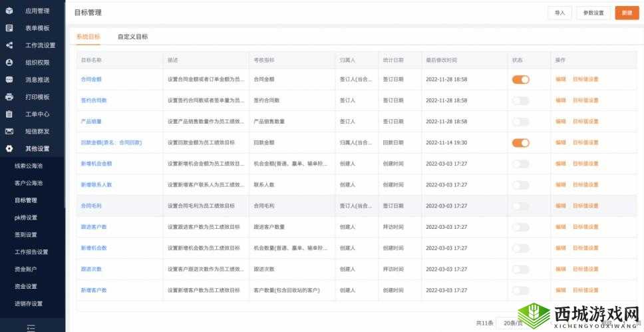This screenshot has width=644, height=332.
Task: Click 编辑 in the 合同金额 row
Action: point(561,79)
